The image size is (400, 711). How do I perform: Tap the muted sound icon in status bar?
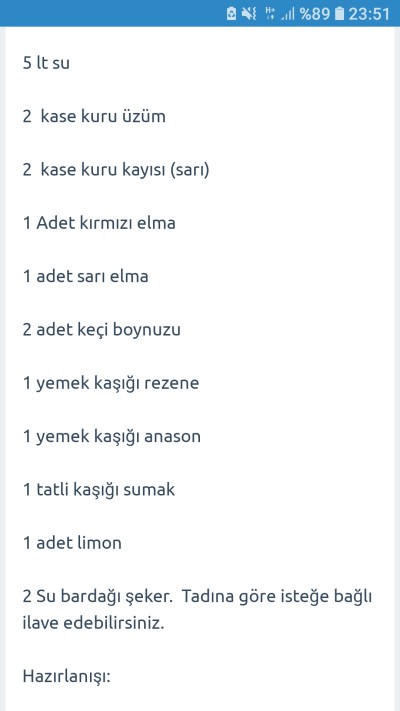(249, 14)
